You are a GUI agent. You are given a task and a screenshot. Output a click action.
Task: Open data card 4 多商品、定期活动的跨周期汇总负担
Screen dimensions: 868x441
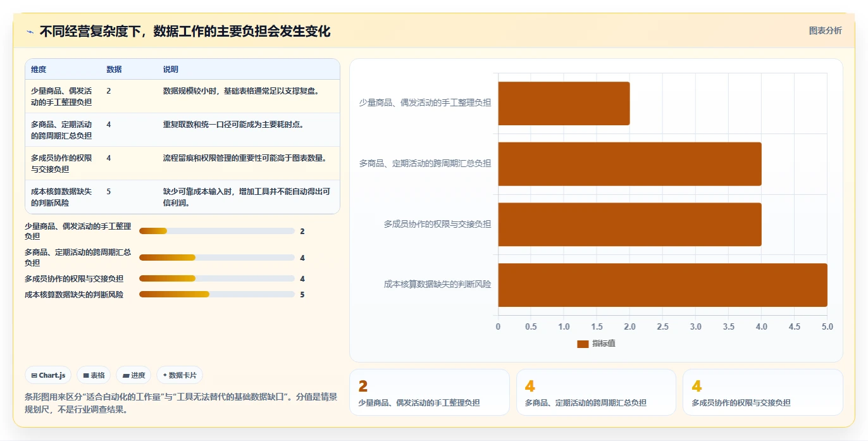[x=596, y=392]
